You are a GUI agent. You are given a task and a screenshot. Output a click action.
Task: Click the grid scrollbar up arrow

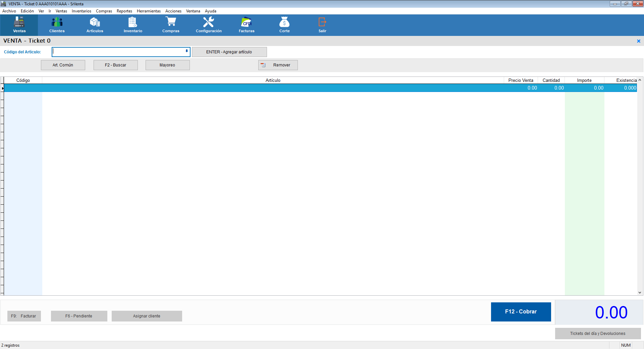(x=640, y=80)
